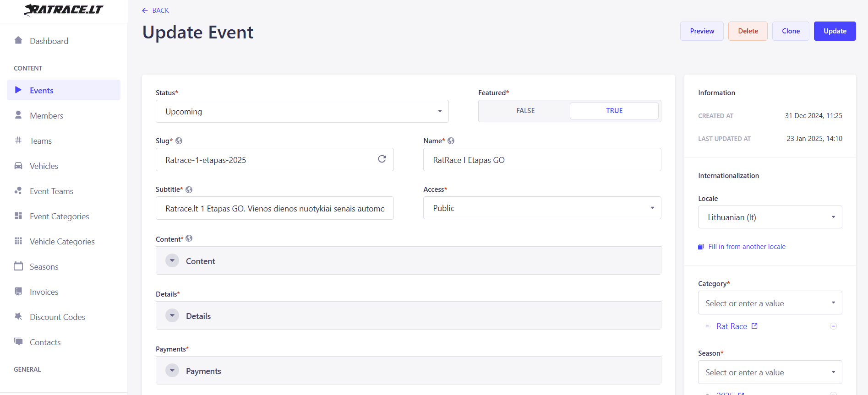The image size is (868, 395).
Task: Click the Contacts chat icon
Action: click(x=18, y=341)
